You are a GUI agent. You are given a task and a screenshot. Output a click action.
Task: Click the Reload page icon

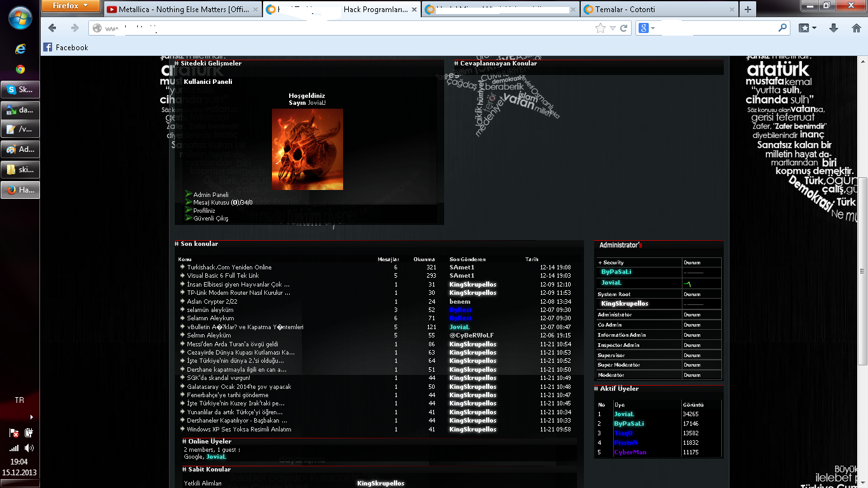pyautogui.click(x=624, y=28)
